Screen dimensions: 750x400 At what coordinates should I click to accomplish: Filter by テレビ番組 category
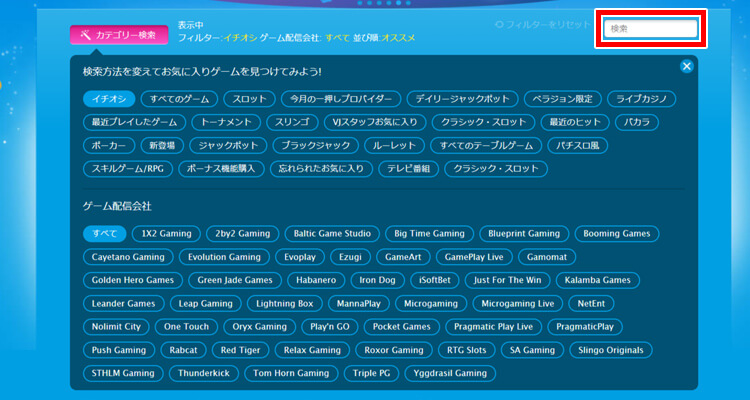[408, 169]
